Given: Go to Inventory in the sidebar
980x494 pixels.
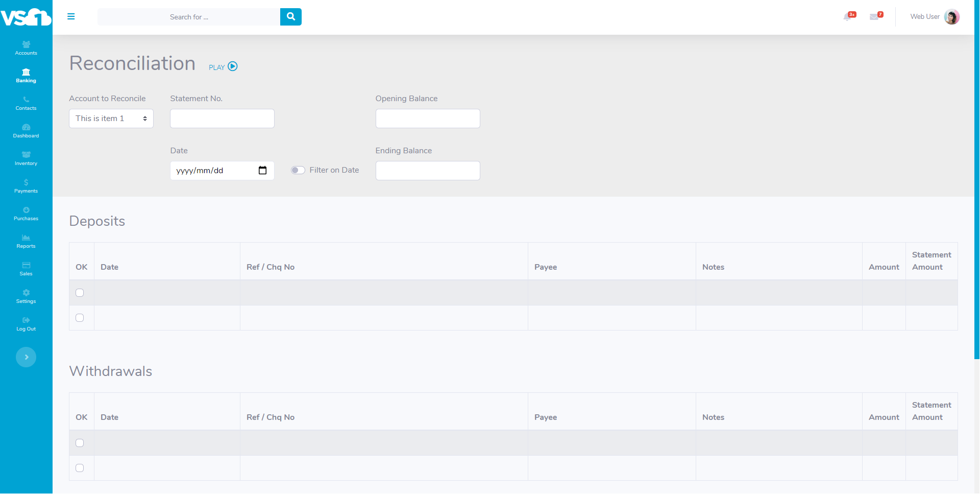Looking at the screenshot, I should tap(26, 158).
